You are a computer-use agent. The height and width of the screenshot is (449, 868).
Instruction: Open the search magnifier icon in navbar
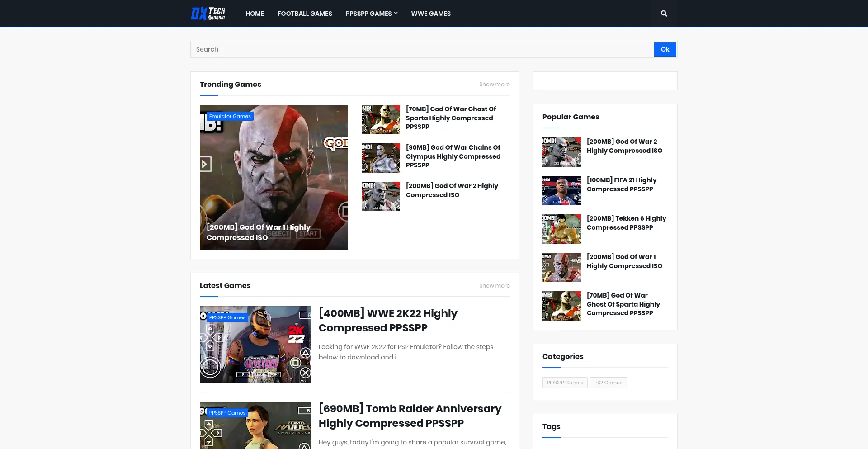(x=664, y=14)
